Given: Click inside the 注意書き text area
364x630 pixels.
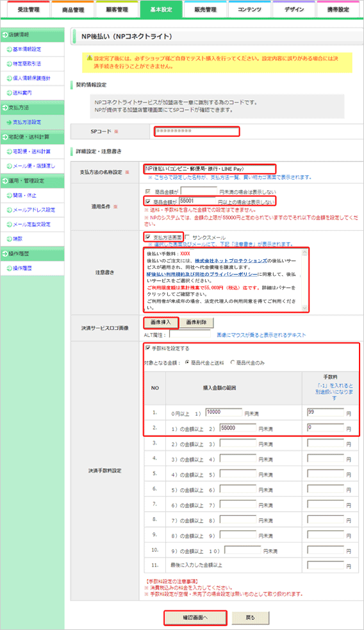Looking at the screenshot, I should [223, 280].
